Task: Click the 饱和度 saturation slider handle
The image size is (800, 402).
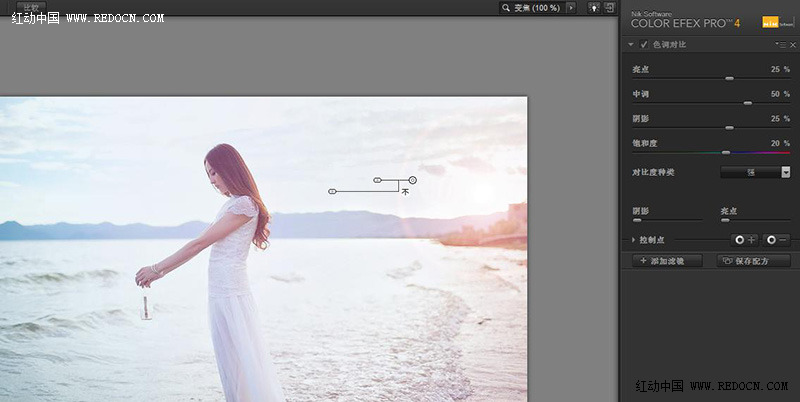Action: (726, 153)
